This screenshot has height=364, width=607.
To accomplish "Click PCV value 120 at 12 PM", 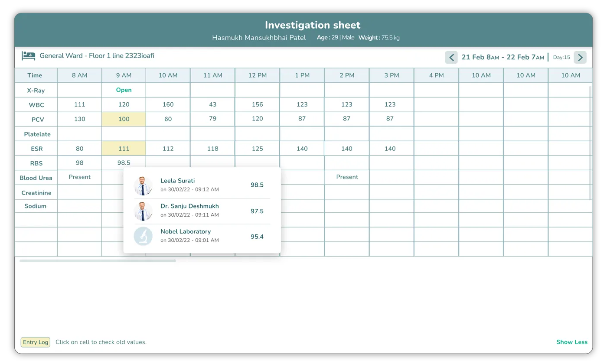I will coord(257,119).
